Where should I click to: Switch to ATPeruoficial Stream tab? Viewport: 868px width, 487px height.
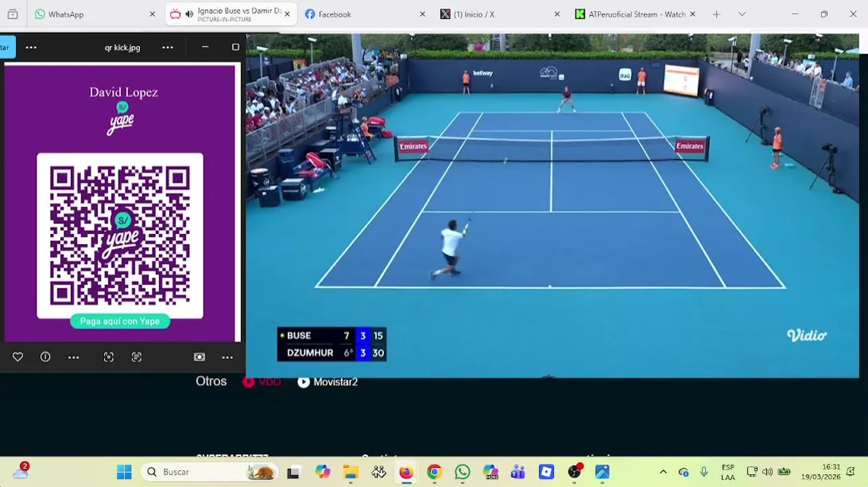click(x=635, y=14)
